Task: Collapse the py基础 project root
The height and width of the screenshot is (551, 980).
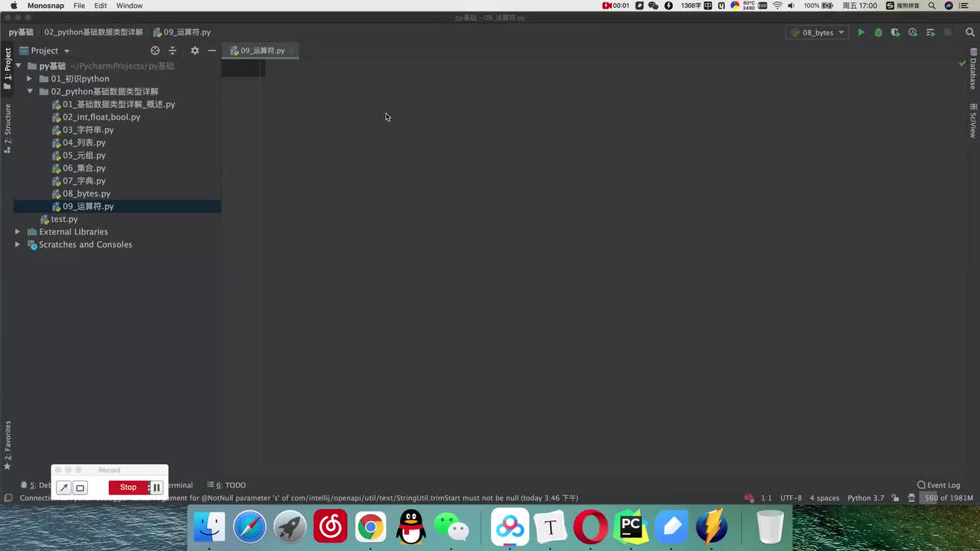Action: coord(18,66)
